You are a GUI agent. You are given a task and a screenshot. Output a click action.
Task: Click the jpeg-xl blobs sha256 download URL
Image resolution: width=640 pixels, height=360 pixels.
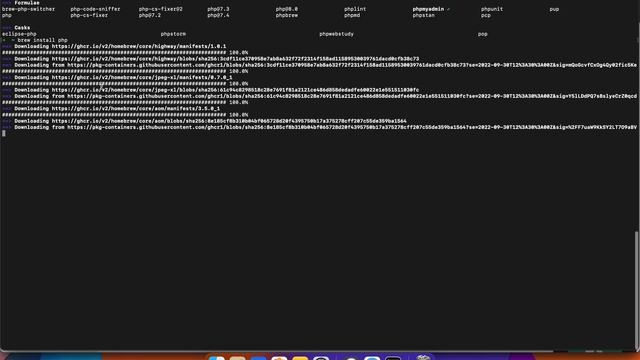coord(235,90)
